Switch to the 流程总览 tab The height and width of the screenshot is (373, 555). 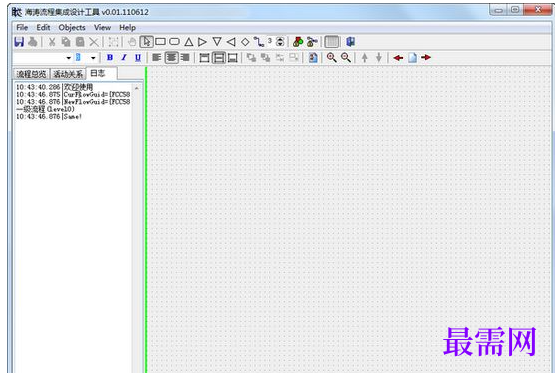(x=31, y=74)
